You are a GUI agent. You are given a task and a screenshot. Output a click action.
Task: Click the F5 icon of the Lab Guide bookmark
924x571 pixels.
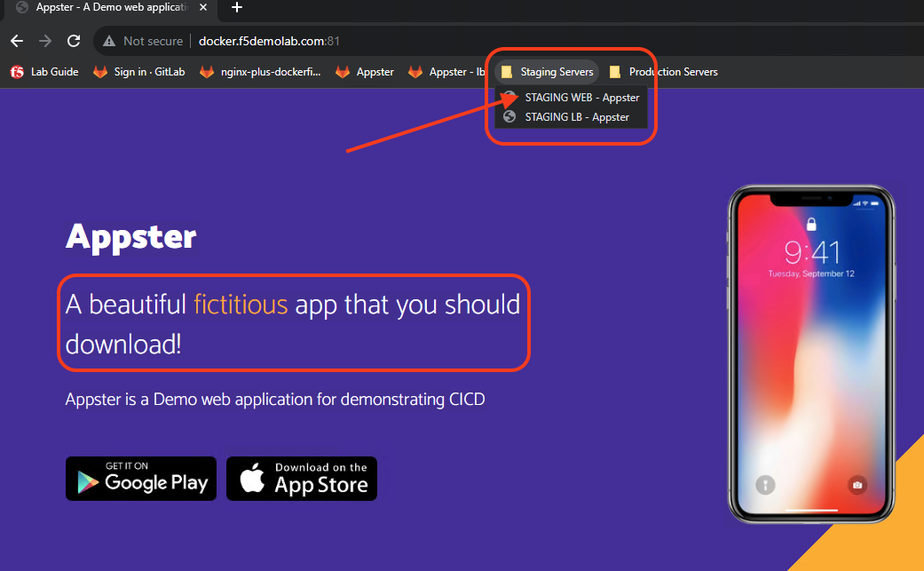click(x=17, y=72)
